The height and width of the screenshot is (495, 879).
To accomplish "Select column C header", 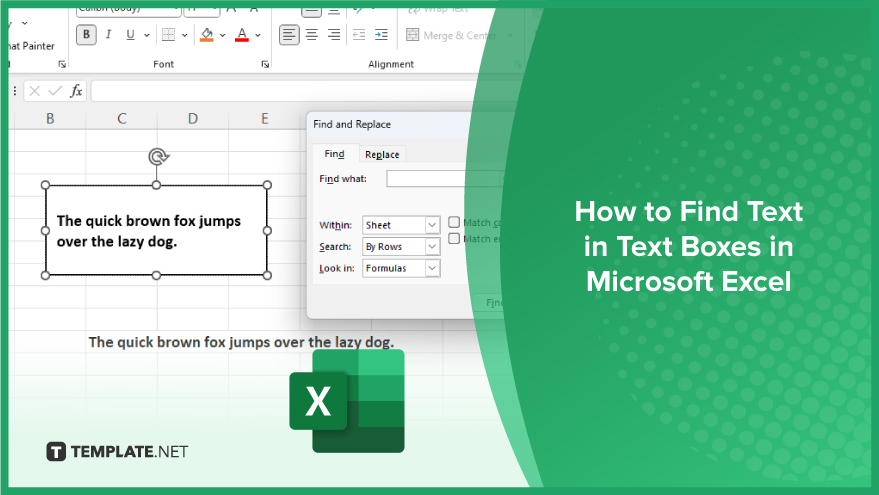I will (x=122, y=119).
